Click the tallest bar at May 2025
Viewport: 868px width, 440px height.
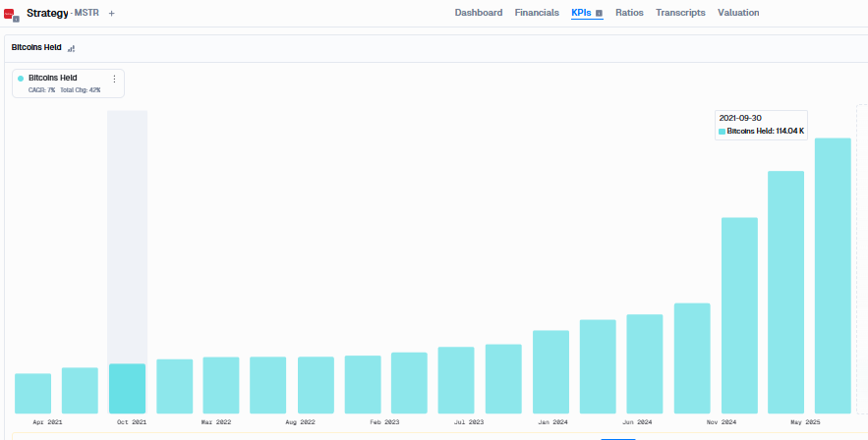(x=833, y=276)
